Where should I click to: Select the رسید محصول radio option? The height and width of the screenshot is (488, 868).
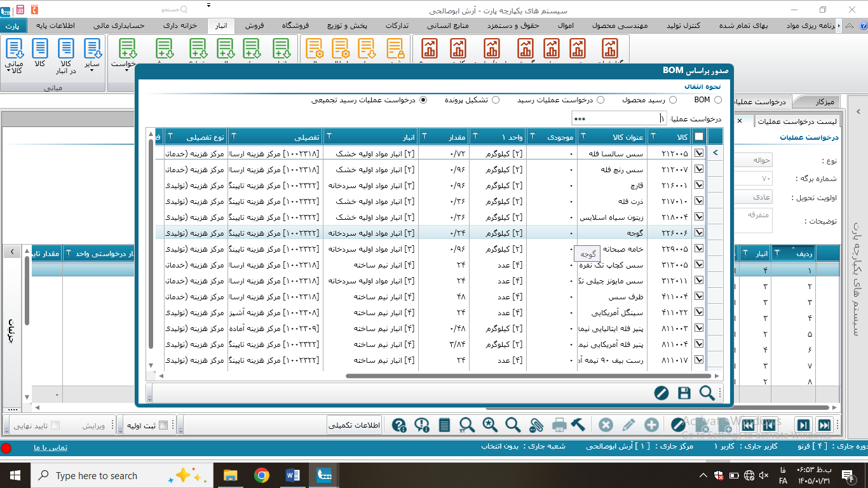pos(672,100)
